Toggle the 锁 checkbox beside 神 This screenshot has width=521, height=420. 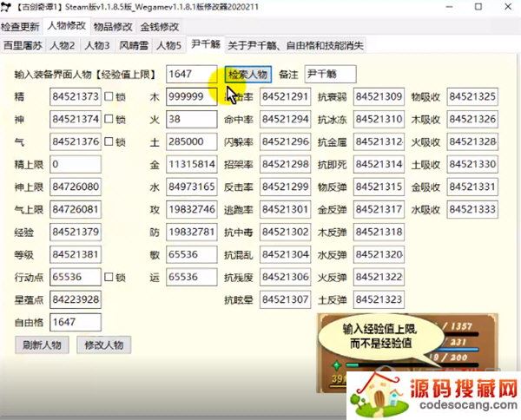(x=109, y=119)
